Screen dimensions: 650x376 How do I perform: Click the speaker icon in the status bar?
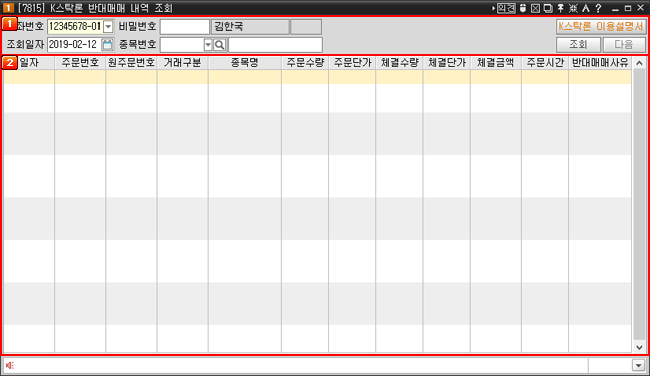[10, 365]
